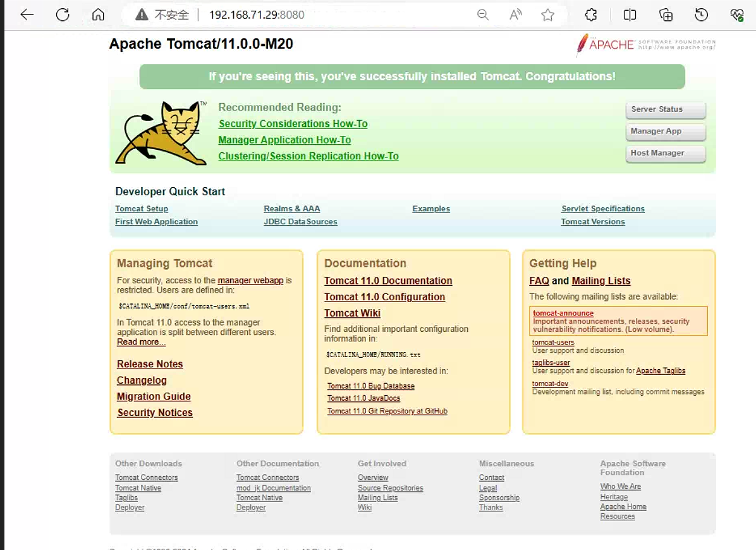The height and width of the screenshot is (550, 756).
Task: Open Manager Application How-To link
Action: click(284, 140)
